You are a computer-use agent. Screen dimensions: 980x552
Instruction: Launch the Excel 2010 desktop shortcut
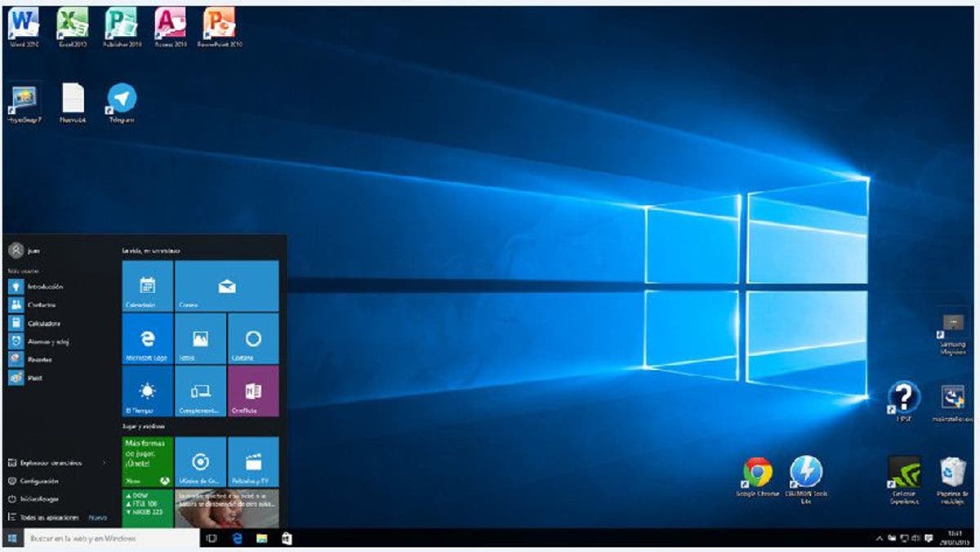72,24
